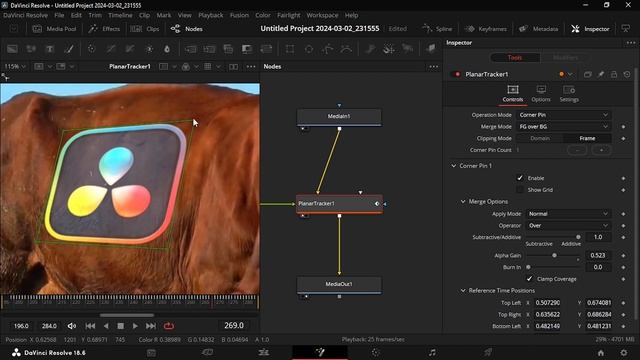Open the Metadata panel
Viewport: 640px width, 360px height.
(538, 29)
